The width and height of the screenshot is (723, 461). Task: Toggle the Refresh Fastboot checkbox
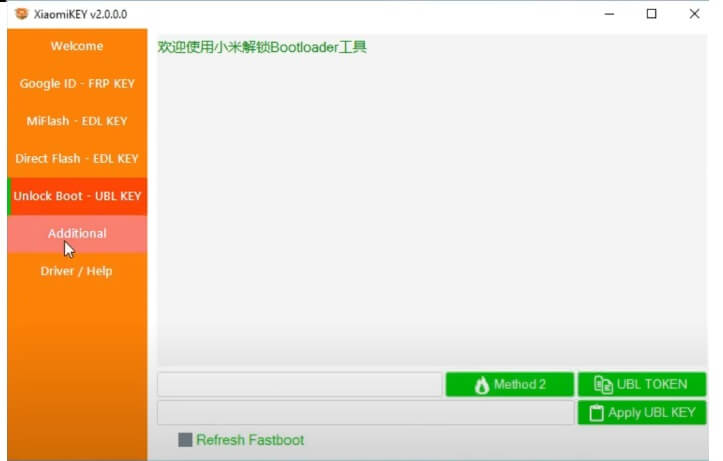click(x=185, y=440)
